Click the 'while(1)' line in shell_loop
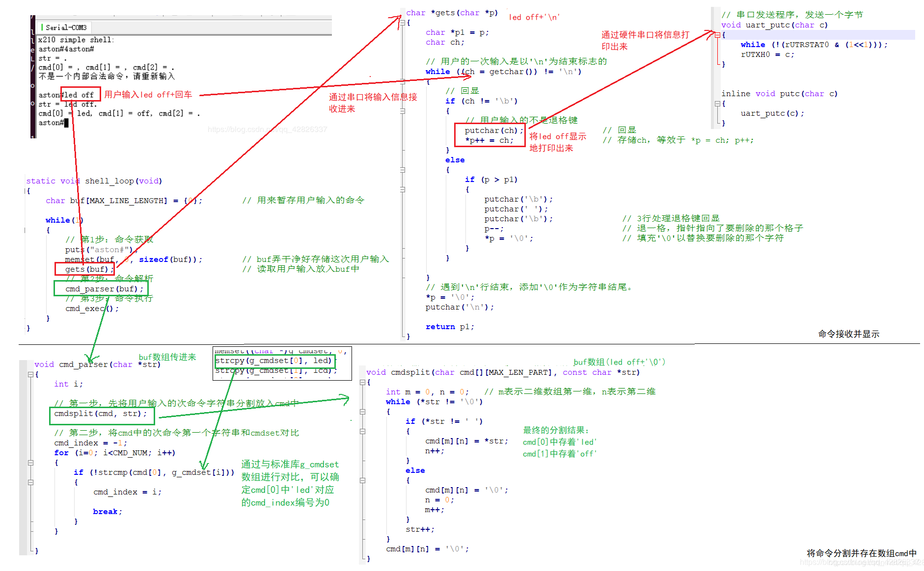Screen dimensions: 924x571 (64, 220)
